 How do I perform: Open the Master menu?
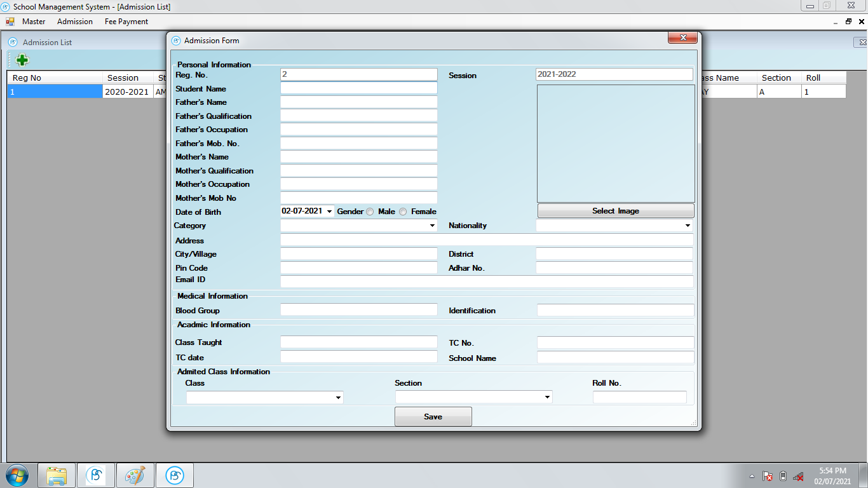coord(34,22)
